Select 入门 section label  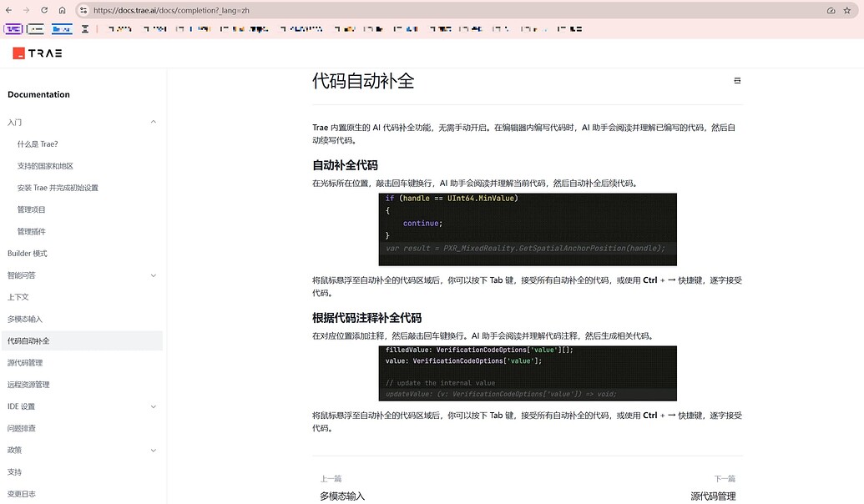14,123
